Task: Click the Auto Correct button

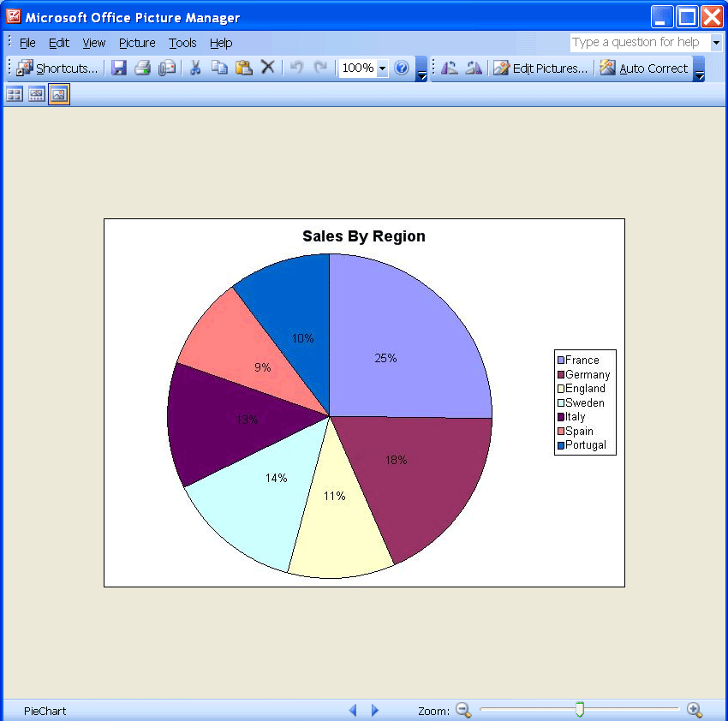Action: pos(644,69)
